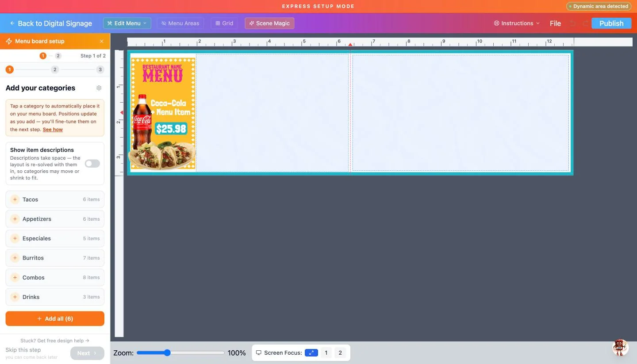This screenshot has height=364, width=637.
Task: Add the Tacos category with plus icon
Action: (15, 199)
